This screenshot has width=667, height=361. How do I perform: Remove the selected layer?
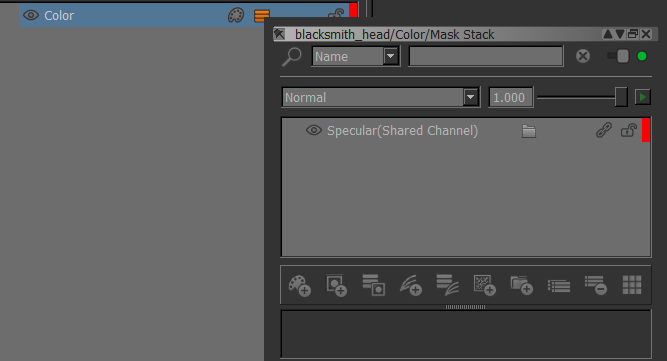click(x=596, y=285)
